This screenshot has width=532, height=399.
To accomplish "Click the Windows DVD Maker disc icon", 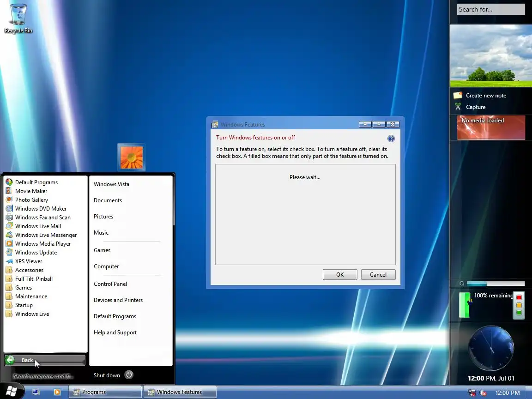I will 9,209.
